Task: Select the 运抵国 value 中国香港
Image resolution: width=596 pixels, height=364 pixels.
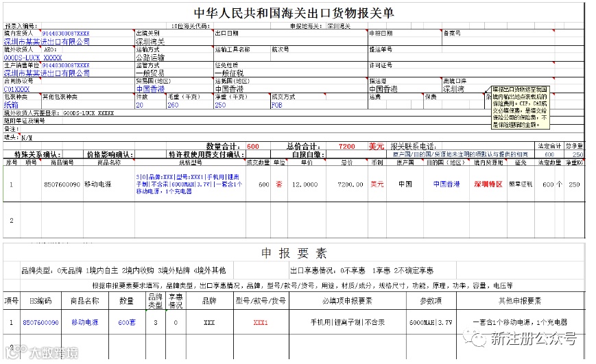Action: click(x=229, y=89)
